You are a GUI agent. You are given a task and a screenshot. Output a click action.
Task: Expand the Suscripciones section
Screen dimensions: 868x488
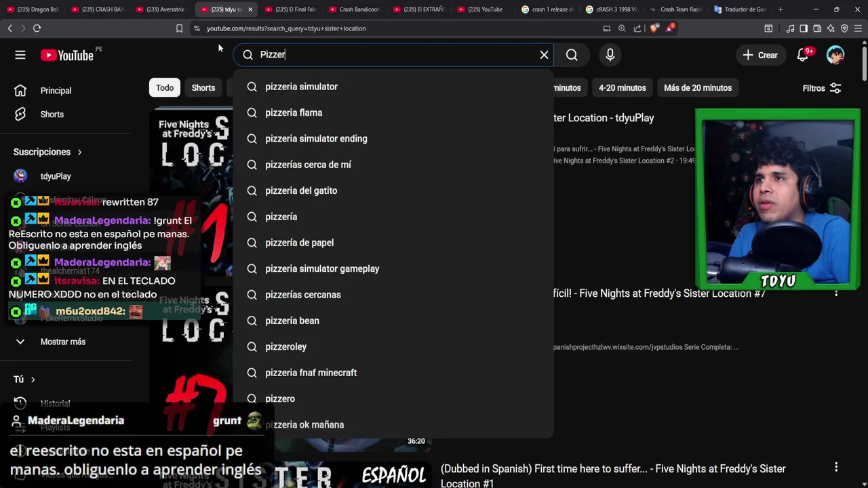tap(47, 152)
